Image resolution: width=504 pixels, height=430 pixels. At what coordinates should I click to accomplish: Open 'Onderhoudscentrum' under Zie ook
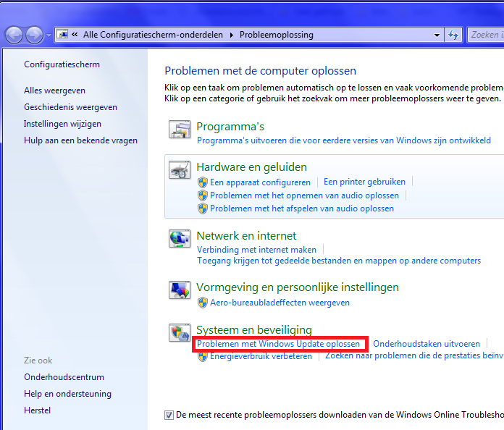point(64,377)
